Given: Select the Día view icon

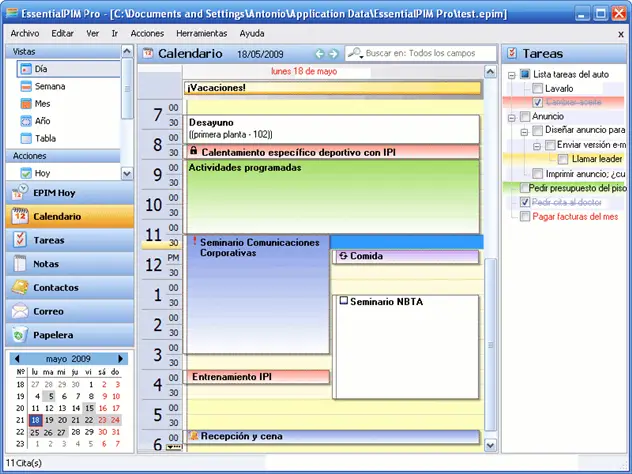Looking at the screenshot, I should point(26,69).
